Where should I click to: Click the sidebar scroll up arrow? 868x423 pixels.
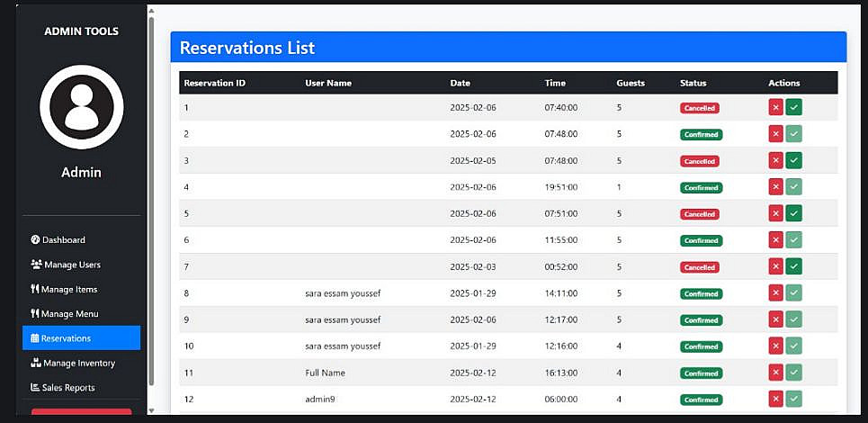coord(151,11)
